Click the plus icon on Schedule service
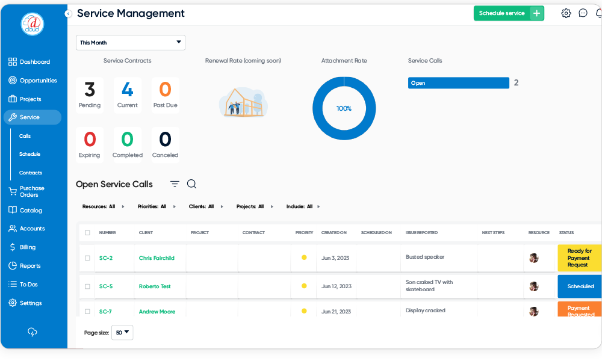 point(537,13)
